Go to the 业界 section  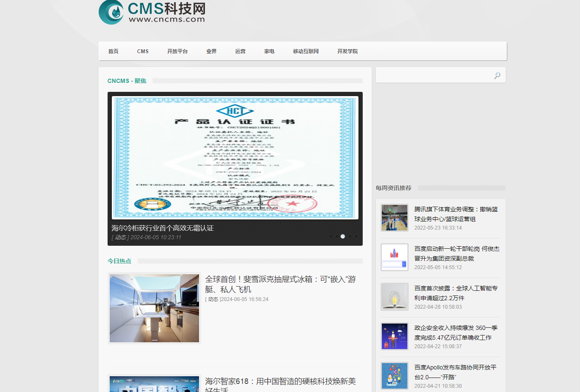point(211,51)
